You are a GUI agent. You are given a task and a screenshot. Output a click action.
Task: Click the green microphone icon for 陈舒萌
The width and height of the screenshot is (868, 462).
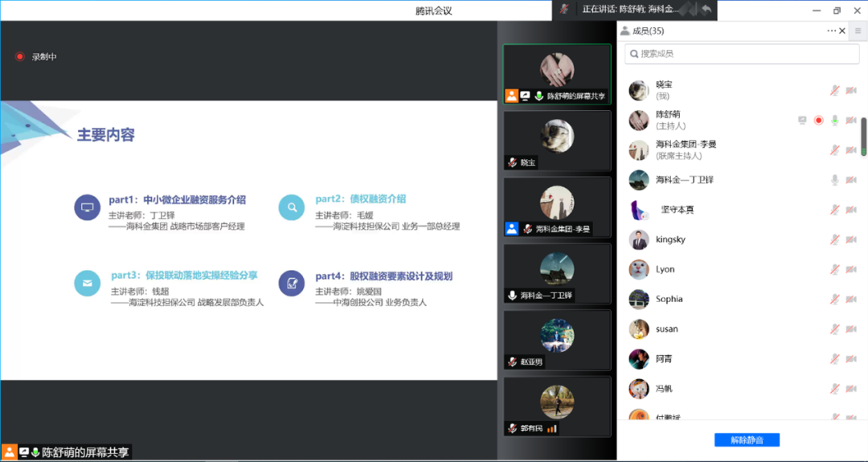(x=835, y=121)
